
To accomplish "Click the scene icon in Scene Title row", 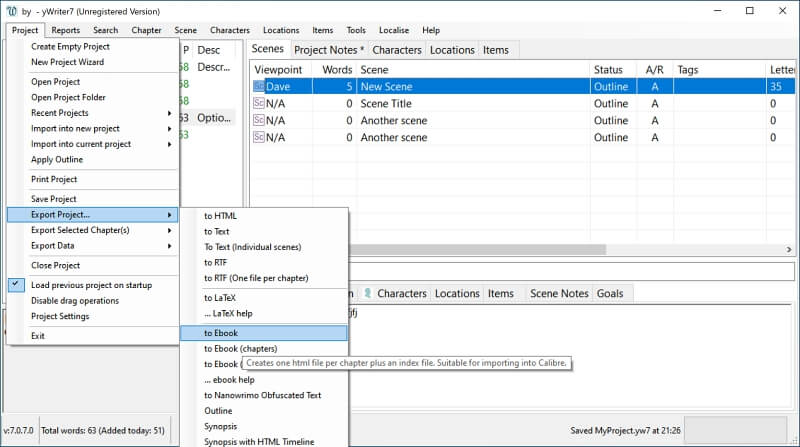I will [259, 103].
